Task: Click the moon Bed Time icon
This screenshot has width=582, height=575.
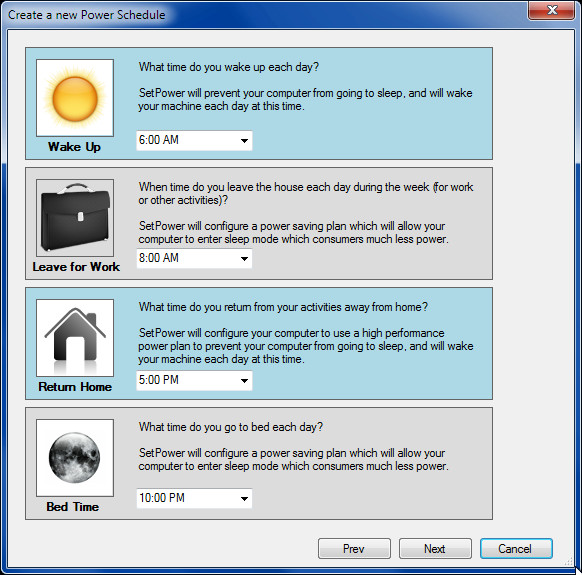Action: tap(75, 458)
